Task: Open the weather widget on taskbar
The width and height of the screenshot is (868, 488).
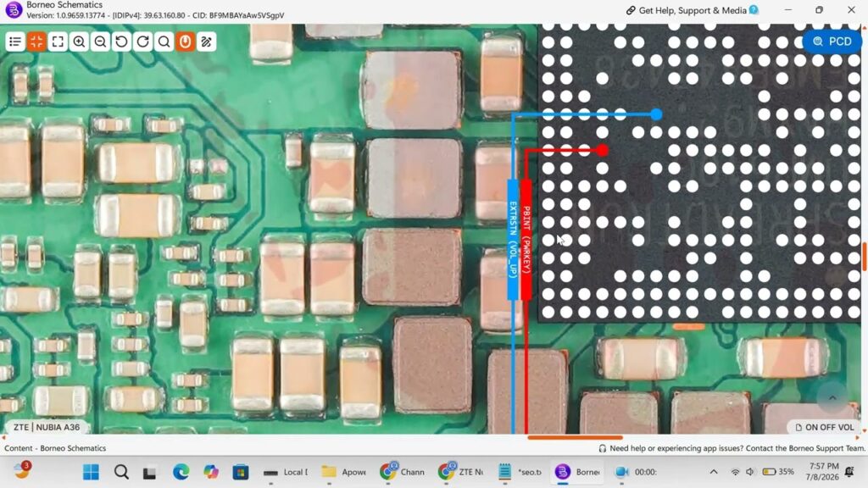Action: coord(21,470)
